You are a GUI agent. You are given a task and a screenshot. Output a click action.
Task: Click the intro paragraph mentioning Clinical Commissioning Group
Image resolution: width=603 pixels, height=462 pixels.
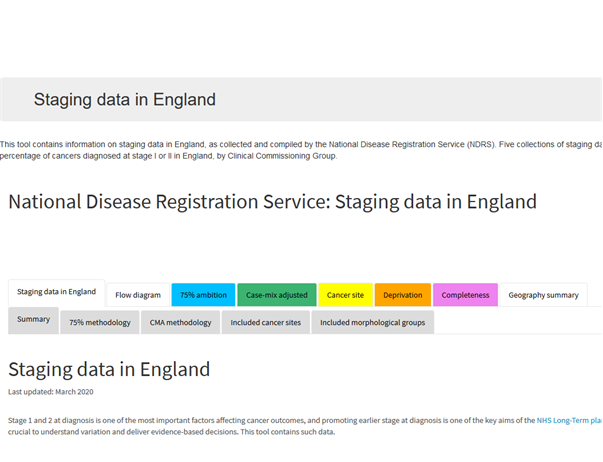coord(301,150)
